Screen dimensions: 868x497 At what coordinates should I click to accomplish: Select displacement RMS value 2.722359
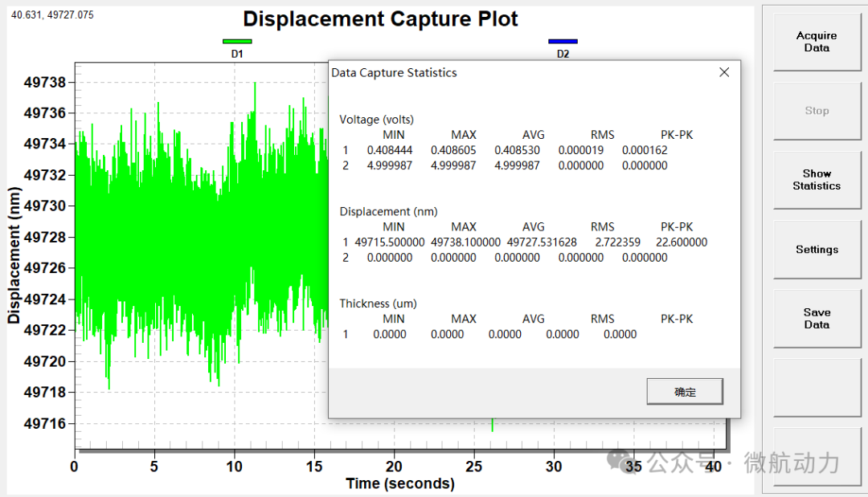(x=618, y=242)
